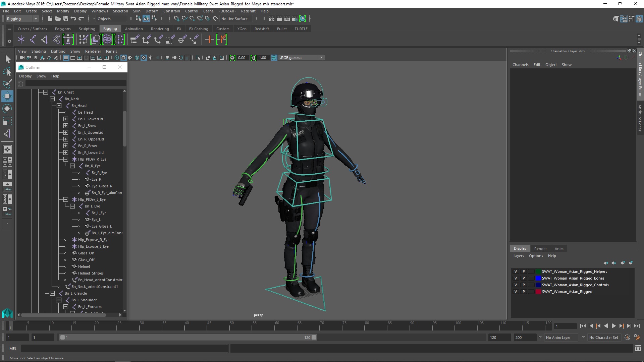The height and width of the screenshot is (362, 644).
Task: Switch to the Animation shelf tab
Action: coord(134,29)
